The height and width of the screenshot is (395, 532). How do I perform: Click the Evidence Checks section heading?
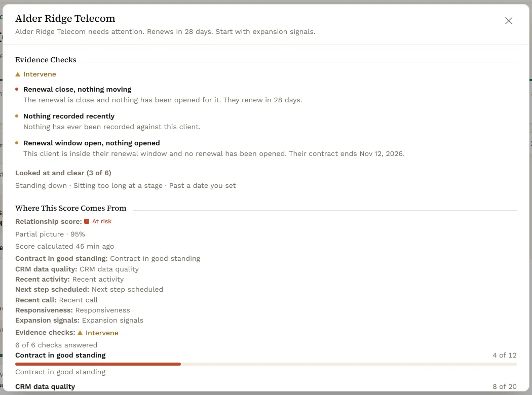click(x=46, y=60)
